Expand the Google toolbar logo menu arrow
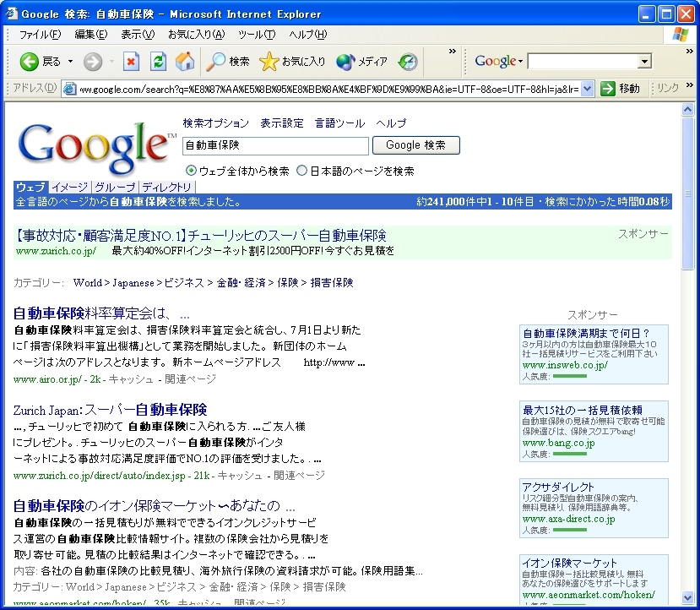 pyautogui.click(x=520, y=61)
